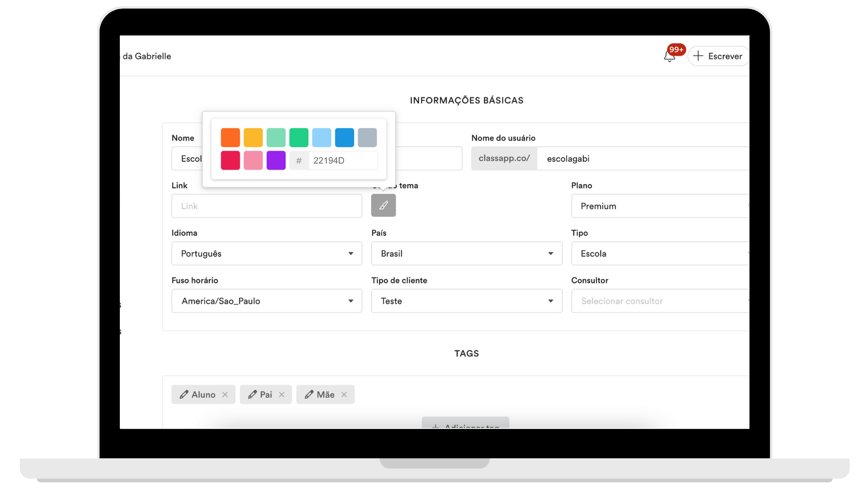Select the purple color swatch
Image resolution: width=868 pixels, height=488 pixels.
click(276, 160)
